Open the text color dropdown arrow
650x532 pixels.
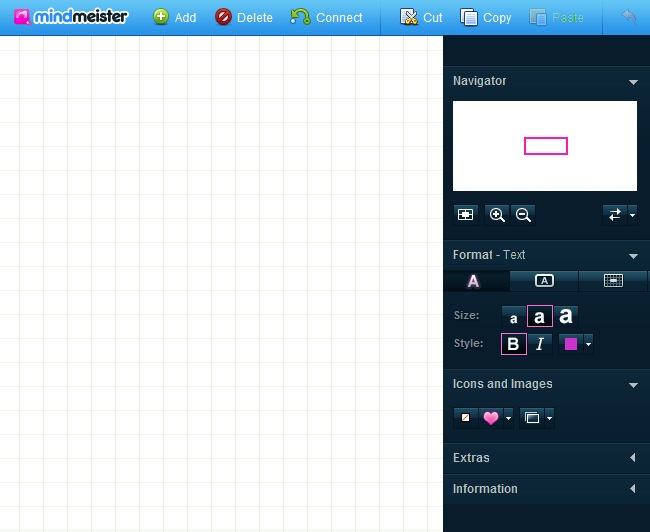(x=589, y=344)
